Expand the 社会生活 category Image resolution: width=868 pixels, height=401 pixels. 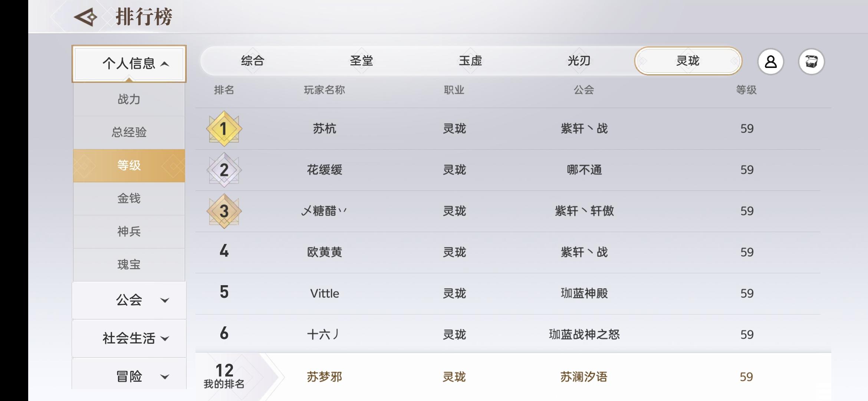[x=129, y=338]
